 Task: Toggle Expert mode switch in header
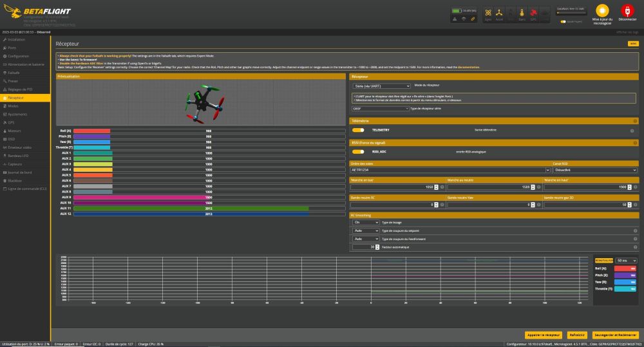coord(563,21)
